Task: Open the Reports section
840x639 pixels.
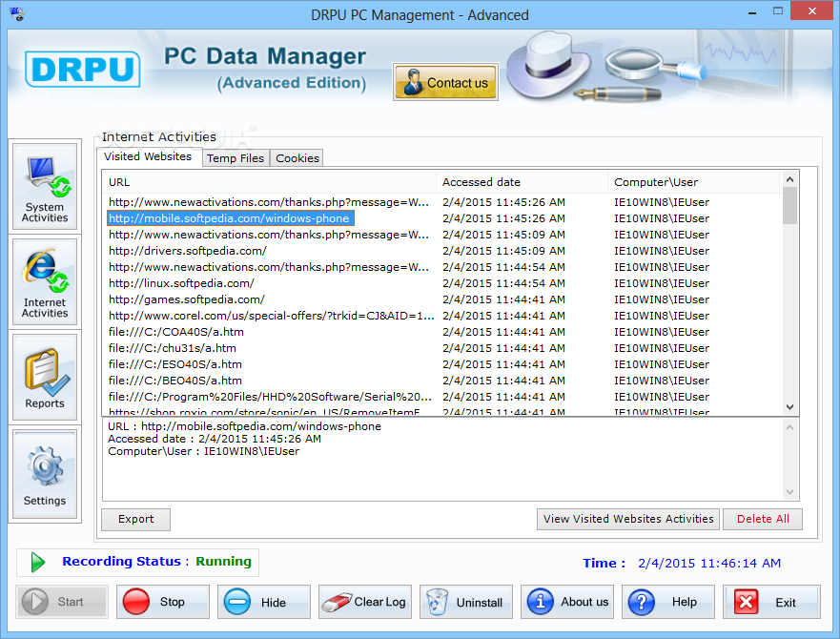Action: [45, 378]
